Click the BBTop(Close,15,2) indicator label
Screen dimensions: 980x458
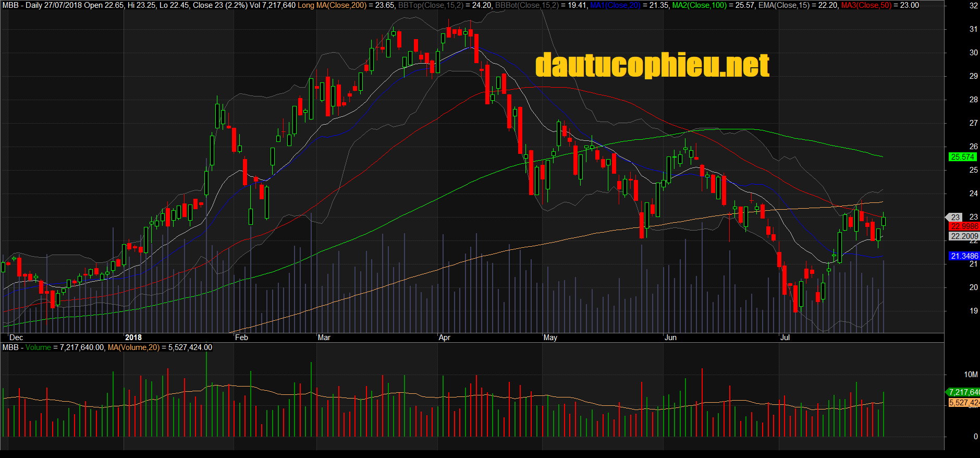(430, 5)
